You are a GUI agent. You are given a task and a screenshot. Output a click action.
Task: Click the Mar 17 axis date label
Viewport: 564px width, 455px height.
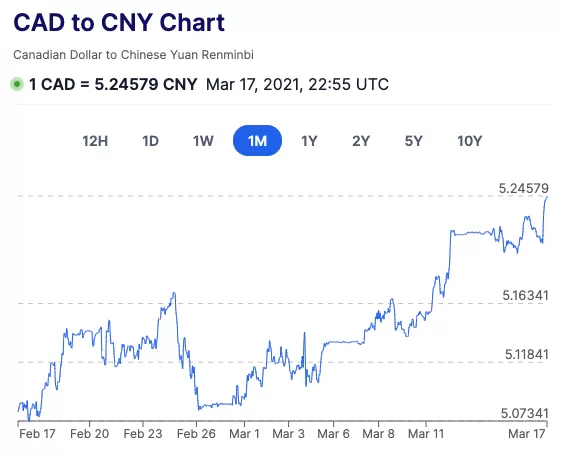coord(527,434)
